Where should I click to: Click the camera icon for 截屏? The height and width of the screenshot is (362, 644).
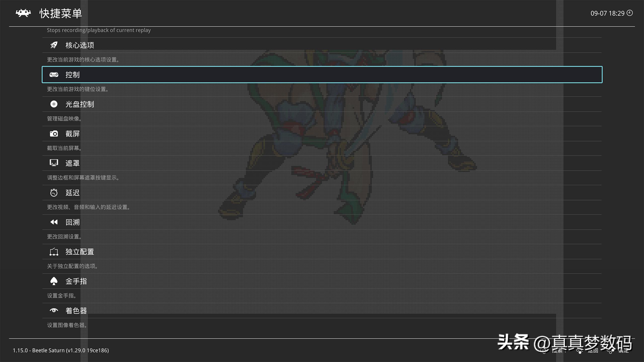pos(54,134)
